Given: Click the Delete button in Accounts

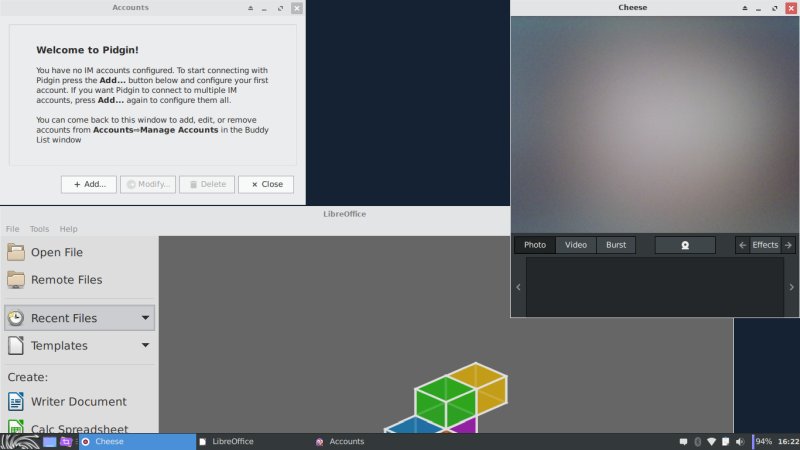Looking at the screenshot, I should [x=207, y=184].
